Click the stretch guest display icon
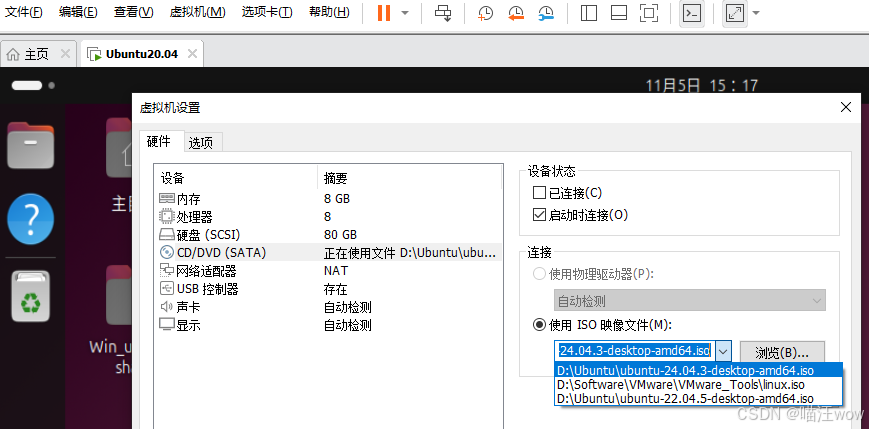869x429 pixels. (x=735, y=13)
